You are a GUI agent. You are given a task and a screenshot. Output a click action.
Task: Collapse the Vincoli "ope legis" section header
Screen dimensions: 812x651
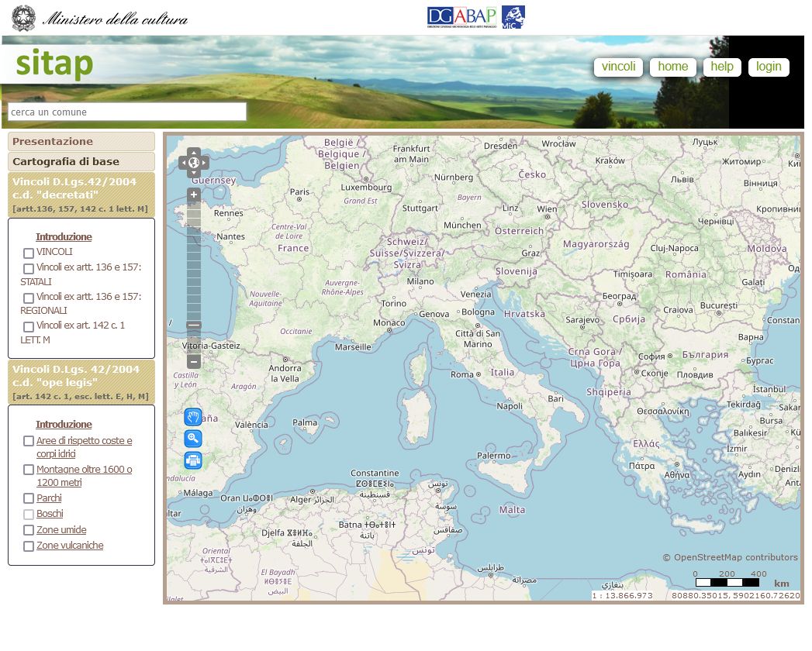81,382
